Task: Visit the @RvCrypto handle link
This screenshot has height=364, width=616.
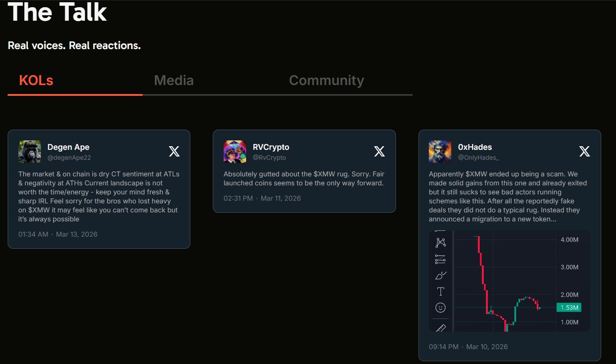Action: click(x=269, y=157)
